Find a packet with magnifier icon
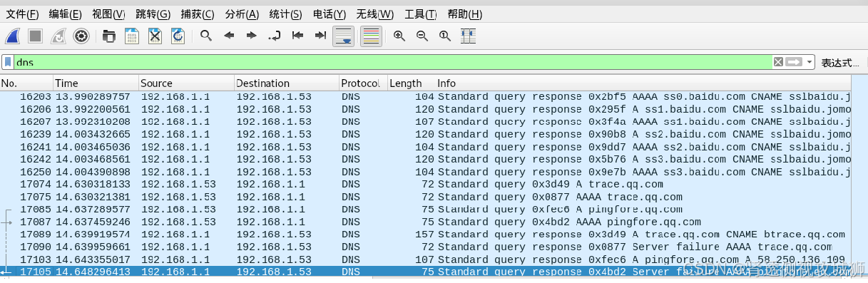This screenshot has width=868, height=283. 206,36
